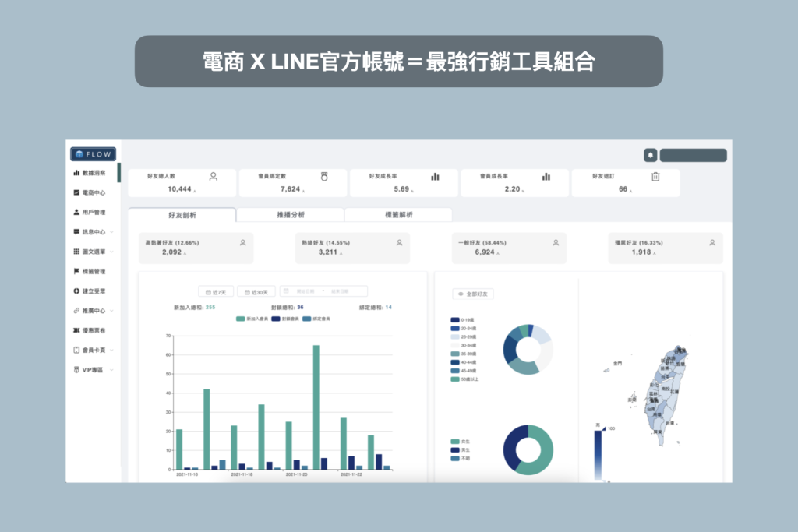This screenshot has height=532, width=798.
Task: Select 數據洞察 menu item
Action: [x=94, y=173]
